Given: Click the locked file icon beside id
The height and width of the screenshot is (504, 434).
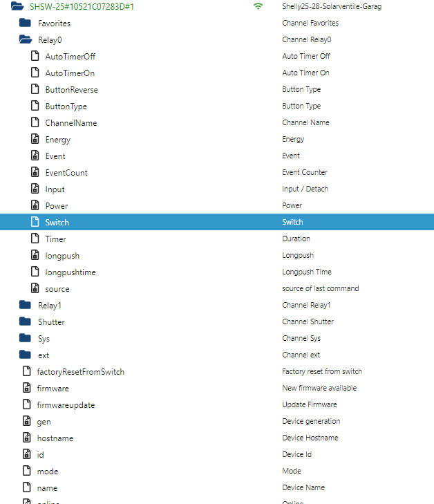Looking at the screenshot, I should point(27,454).
